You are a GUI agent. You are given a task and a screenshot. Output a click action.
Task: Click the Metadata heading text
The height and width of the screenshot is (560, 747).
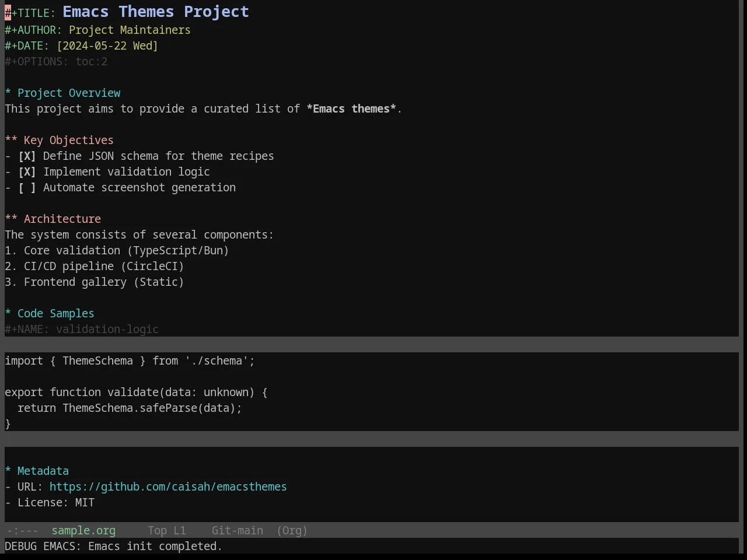tap(43, 471)
